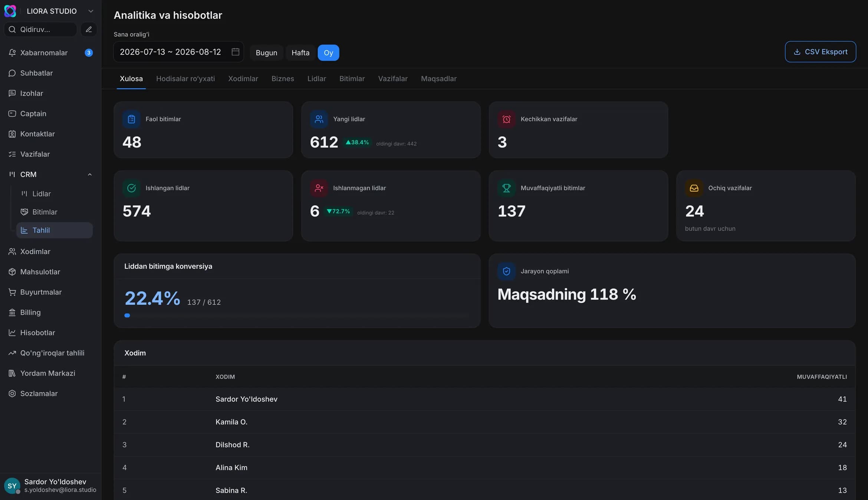Select the Bugun period
Image resolution: width=868 pixels, height=500 pixels.
pyautogui.click(x=266, y=53)
